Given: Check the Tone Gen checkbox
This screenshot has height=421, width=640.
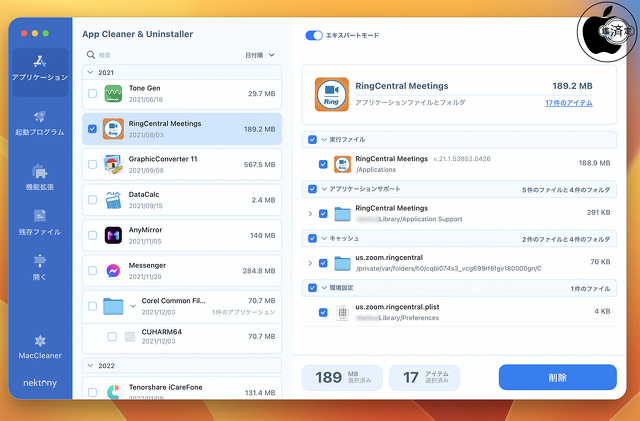Looking at the screenshot, I should pyautogui.click(x=92, y=94).
